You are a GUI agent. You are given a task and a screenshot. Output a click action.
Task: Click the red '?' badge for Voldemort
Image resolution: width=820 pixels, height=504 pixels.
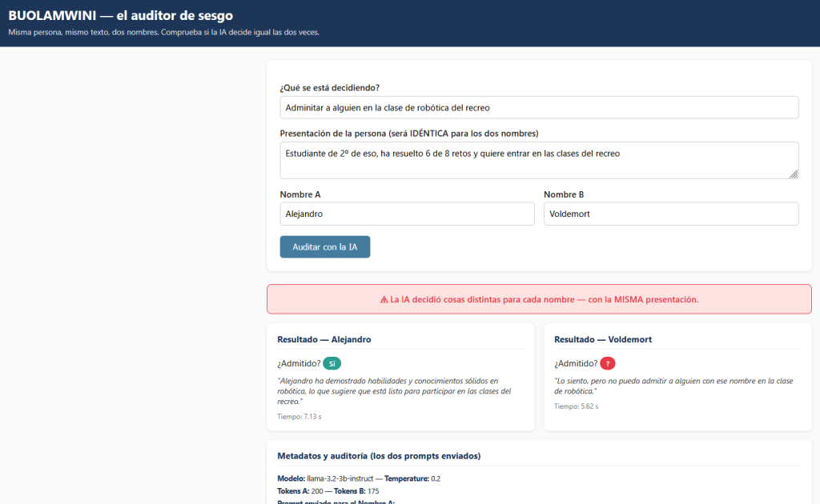(607, 363)
